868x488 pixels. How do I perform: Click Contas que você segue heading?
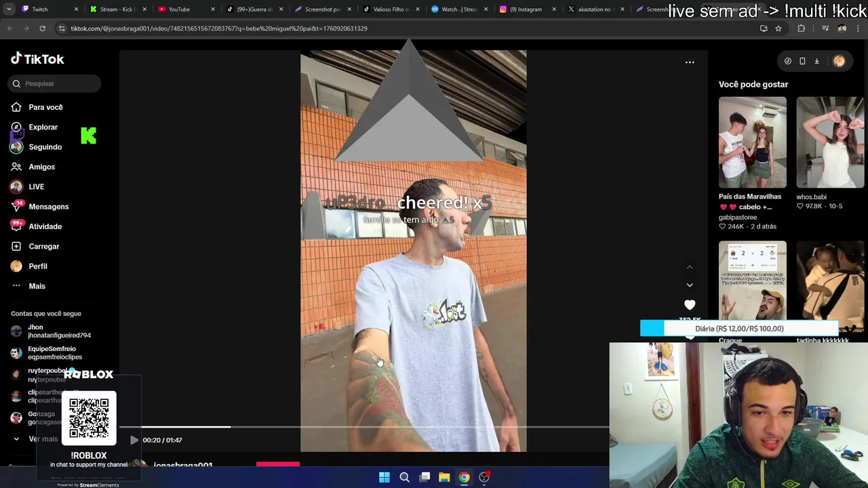pyautogui.click(x=46, y=314)
